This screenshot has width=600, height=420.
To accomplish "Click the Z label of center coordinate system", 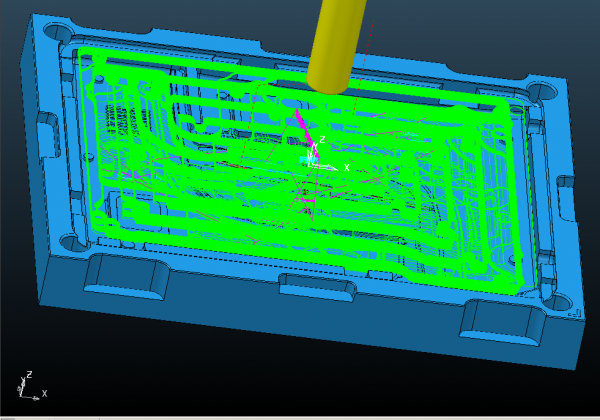I will pos(322,142).
